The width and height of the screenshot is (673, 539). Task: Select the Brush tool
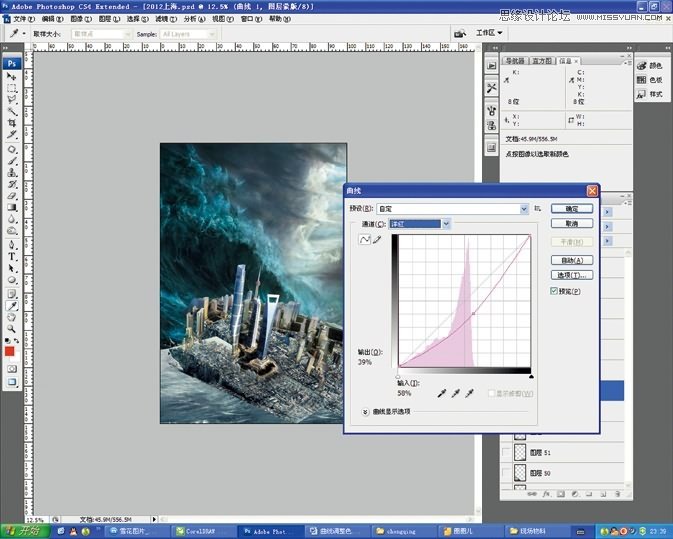click(12, 161)
